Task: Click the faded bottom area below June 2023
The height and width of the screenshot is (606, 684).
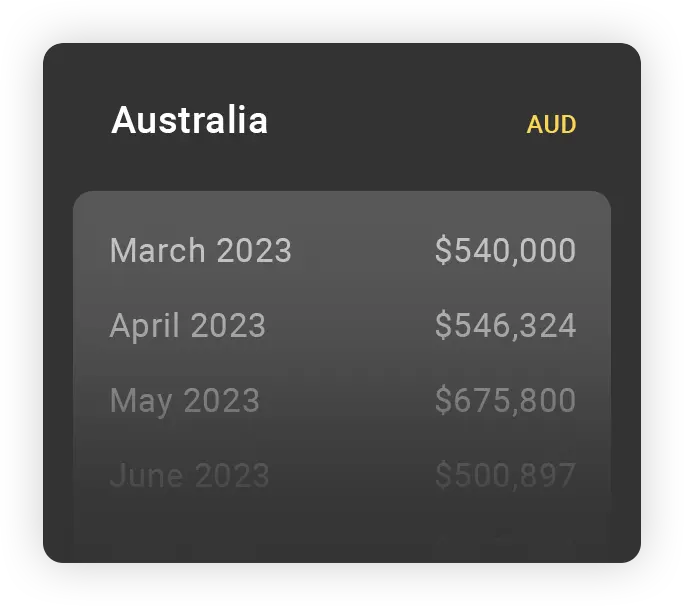Action: (340, 530)
